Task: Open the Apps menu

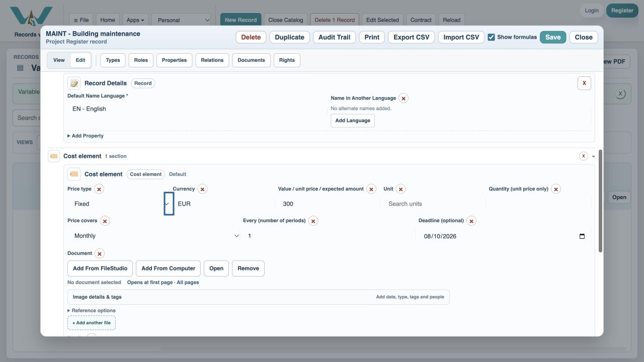Action: click(135, 20)
